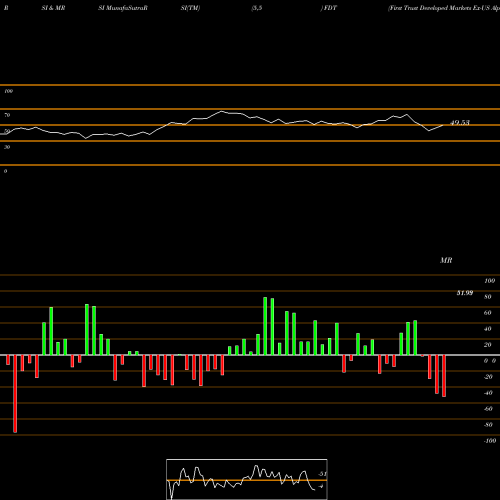Click the 100 label on the MR axis

[490, 281]
